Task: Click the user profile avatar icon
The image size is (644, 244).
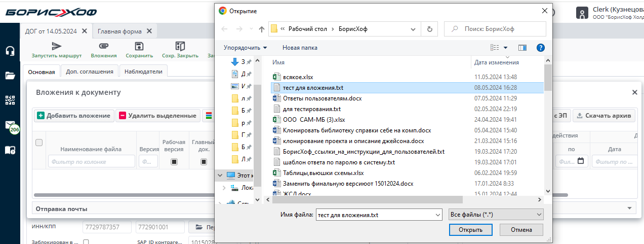Action: coord(583,12)
